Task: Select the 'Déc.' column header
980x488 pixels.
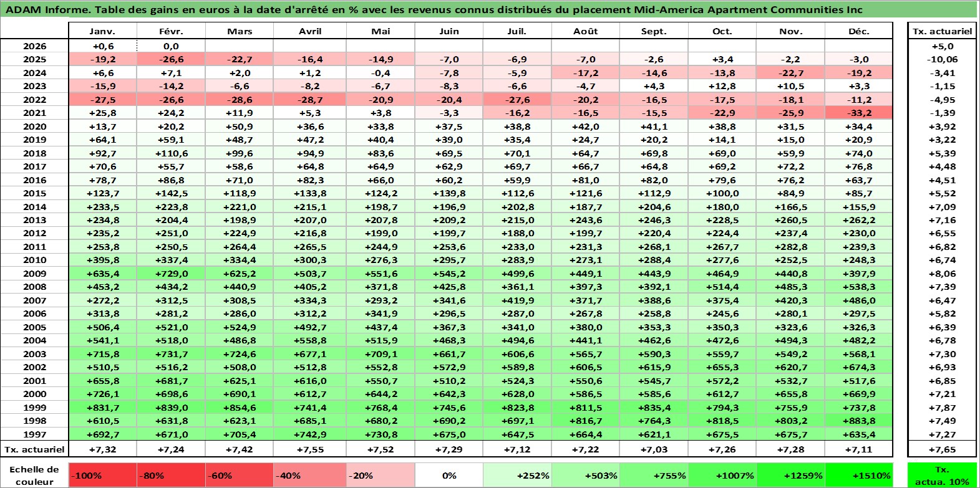Action: (859, 31)
